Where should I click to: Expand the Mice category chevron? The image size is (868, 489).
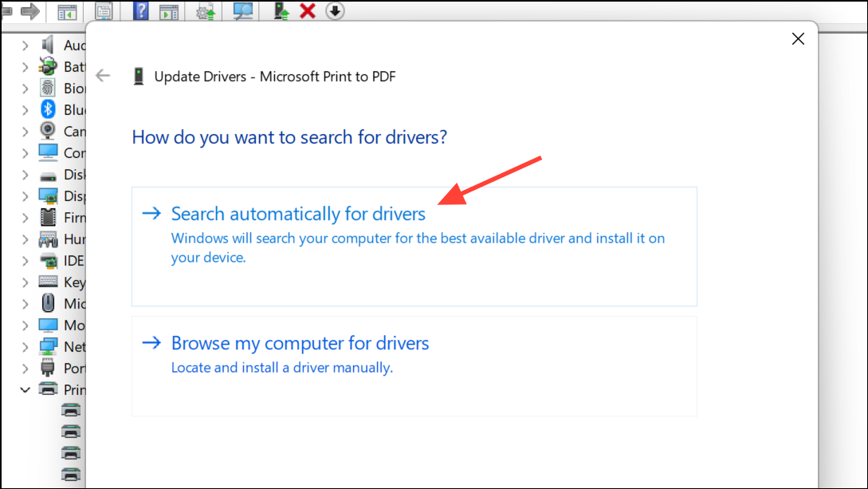coord(25,304)
